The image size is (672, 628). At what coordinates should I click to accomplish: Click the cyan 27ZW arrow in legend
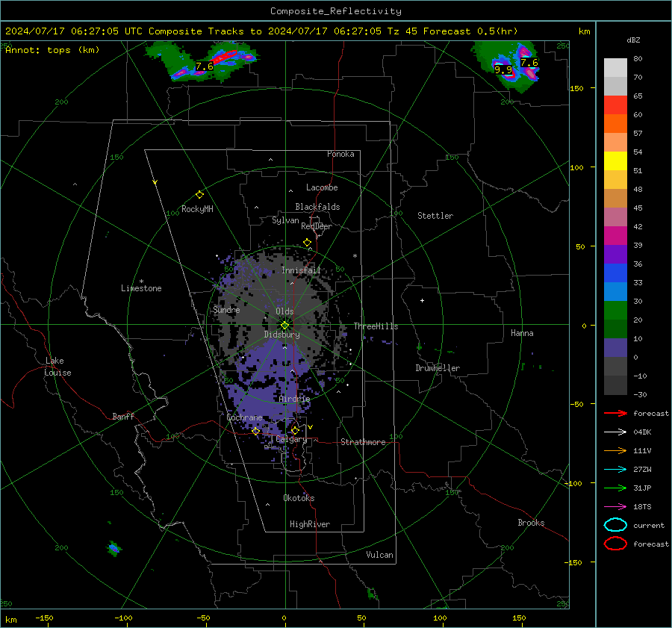click(x=615, y=470)
